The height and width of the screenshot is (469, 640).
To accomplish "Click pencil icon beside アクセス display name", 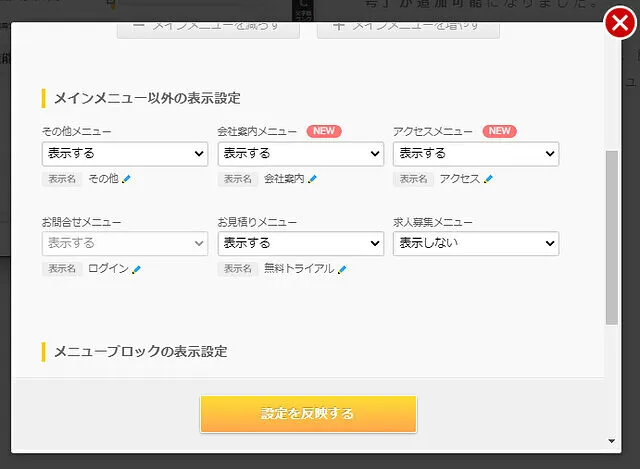I will [488, 179].
